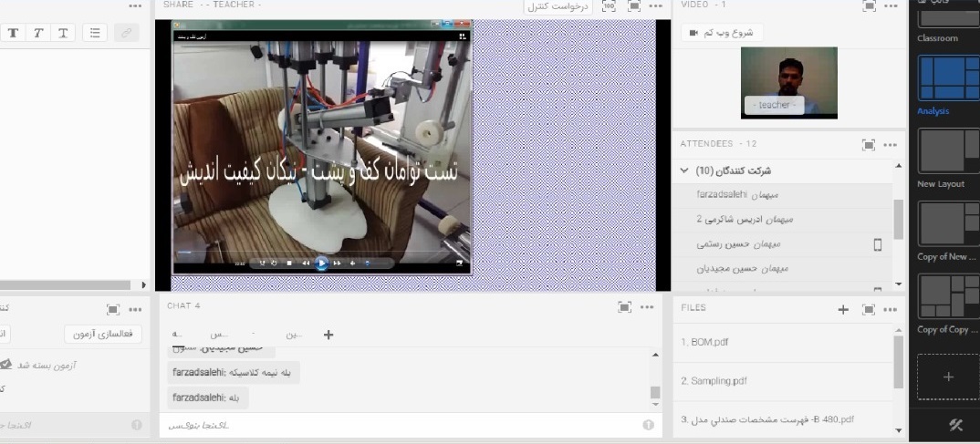Add a new file in Files pod
This screenshot has width=980, height=444.
(x=843, y=309)
